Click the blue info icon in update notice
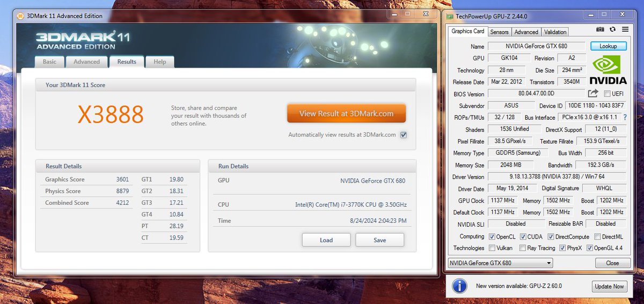 click(459, 286)
